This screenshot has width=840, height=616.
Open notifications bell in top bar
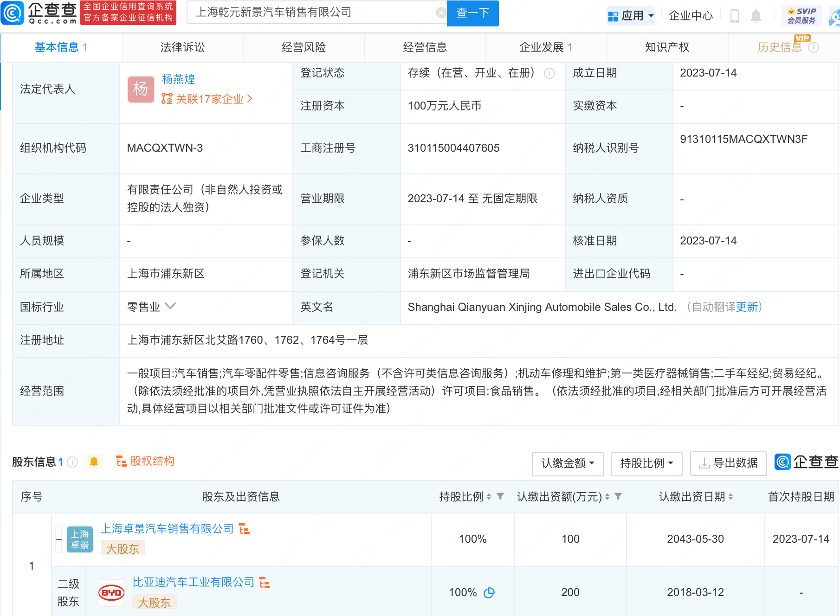click(756, 16)
